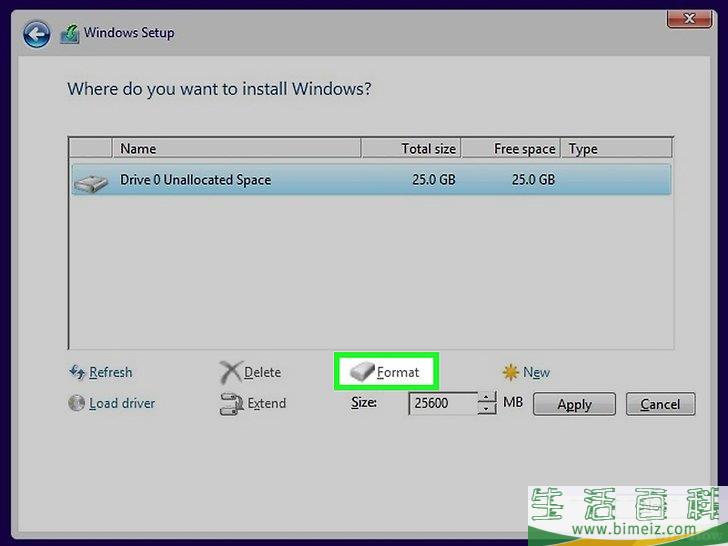This screenshot has height=546, width=728.
Task: Click the Windows Setup title icon
Action: [x=69, y=34]
